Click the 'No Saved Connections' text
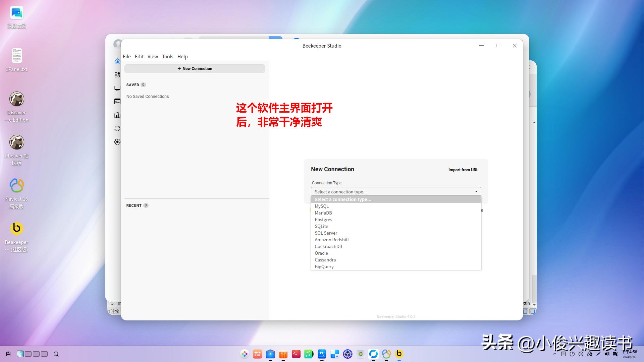The height and width of the screenshot is (362, 644). pos(148,97)
